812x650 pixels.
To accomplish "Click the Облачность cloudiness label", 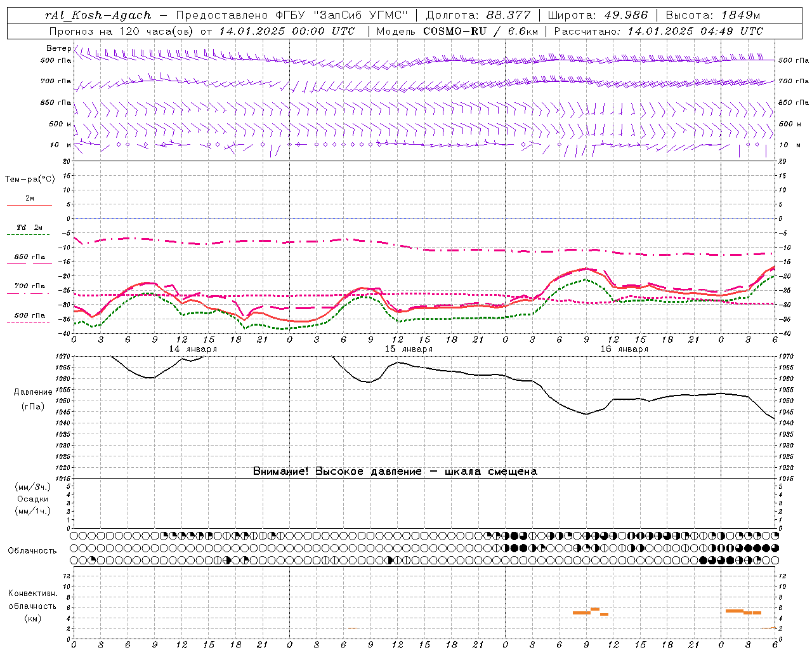I will (32, 551).
